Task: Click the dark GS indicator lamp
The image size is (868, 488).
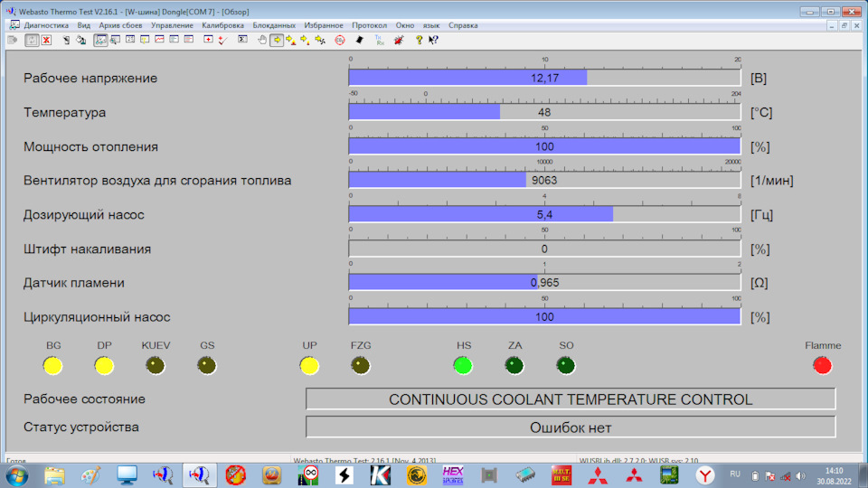Action: point(206,366)
